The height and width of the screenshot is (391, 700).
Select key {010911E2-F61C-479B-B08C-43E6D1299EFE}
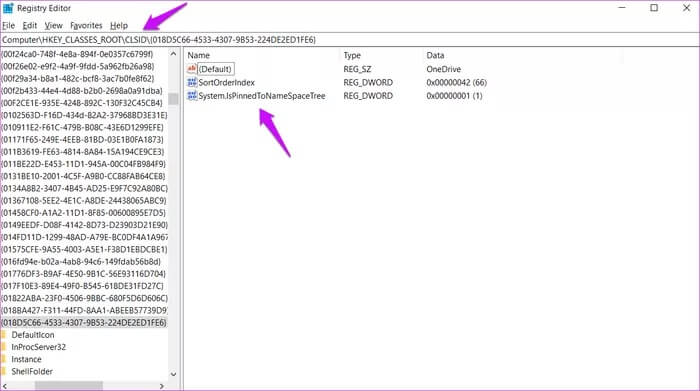pos(83,127)
